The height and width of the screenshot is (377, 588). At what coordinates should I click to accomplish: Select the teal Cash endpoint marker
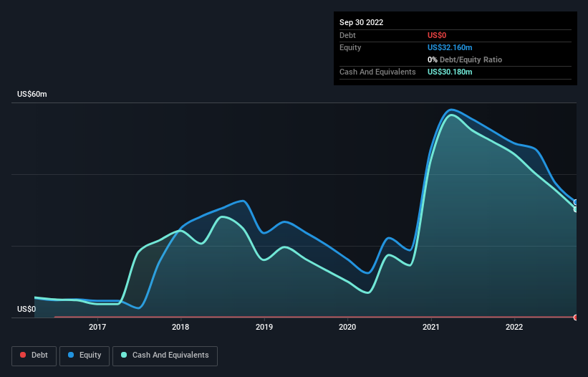click(x=576, y=209)
